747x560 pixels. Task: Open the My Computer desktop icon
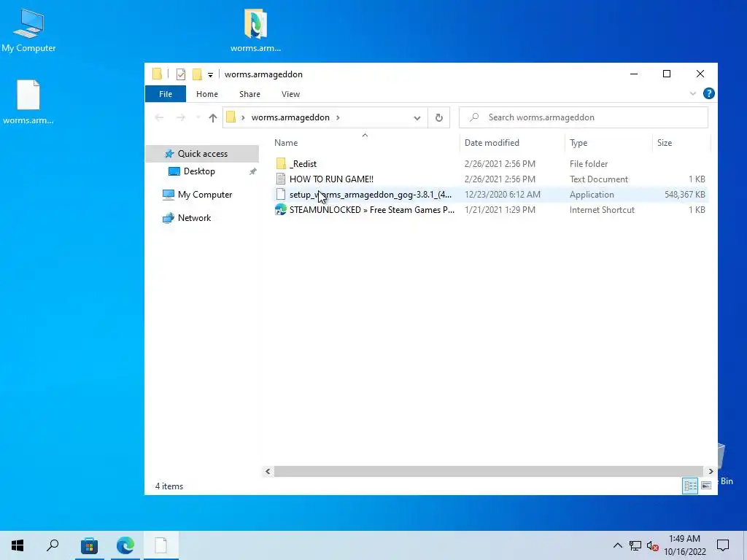(28, 29)
